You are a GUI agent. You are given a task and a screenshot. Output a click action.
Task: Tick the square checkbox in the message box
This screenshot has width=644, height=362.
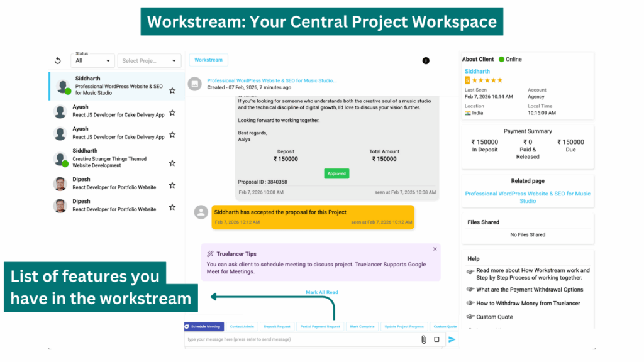pyautogui.click(x=436, y=339)
